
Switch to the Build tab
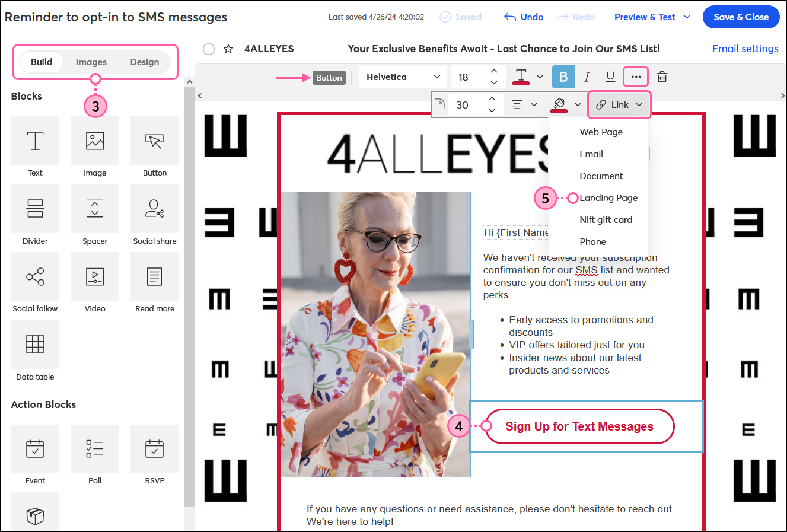pyautogui.click(x=42, y=62)
